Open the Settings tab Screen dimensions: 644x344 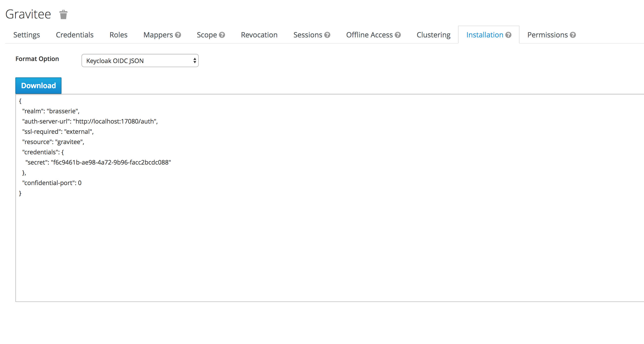27,35
